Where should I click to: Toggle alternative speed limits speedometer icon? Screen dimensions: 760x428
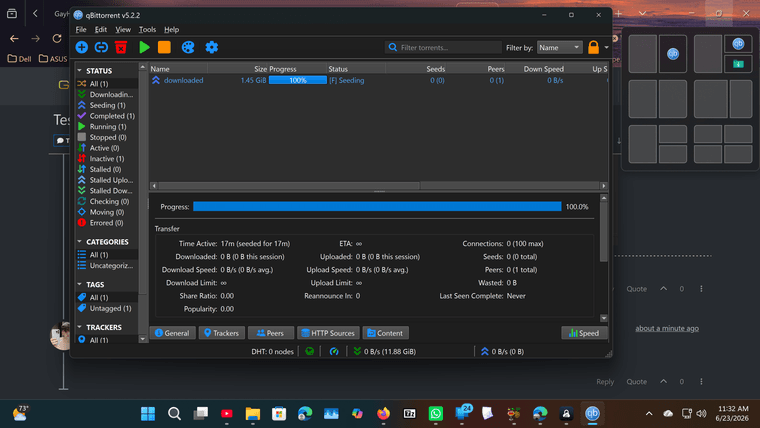pos(334,351)
